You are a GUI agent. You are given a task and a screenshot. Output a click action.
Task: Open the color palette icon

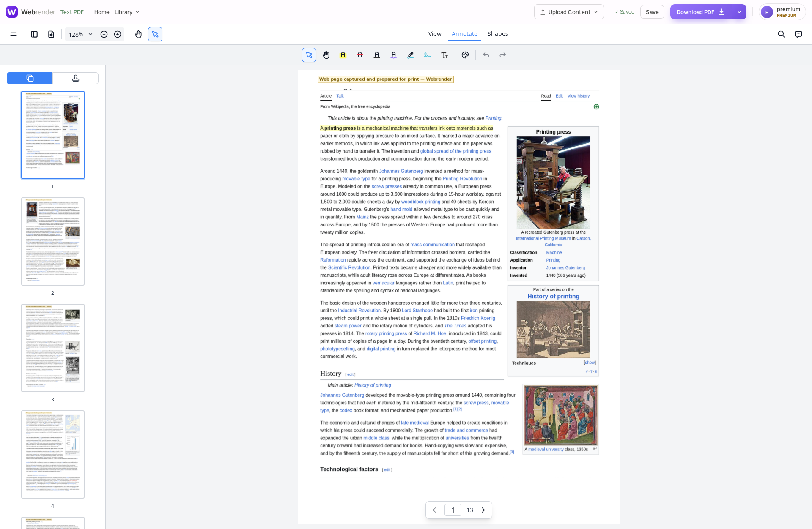click(465, 55)
